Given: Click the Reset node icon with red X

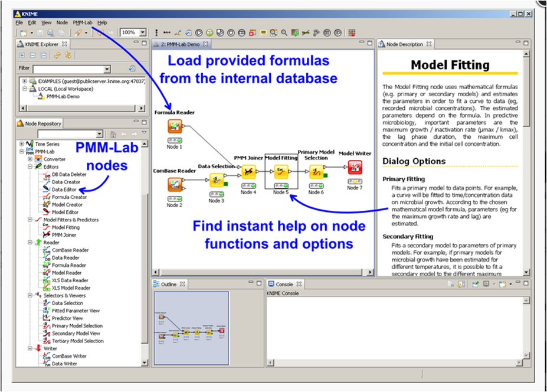Looking at the screenshot, I should tap(252, 33).
